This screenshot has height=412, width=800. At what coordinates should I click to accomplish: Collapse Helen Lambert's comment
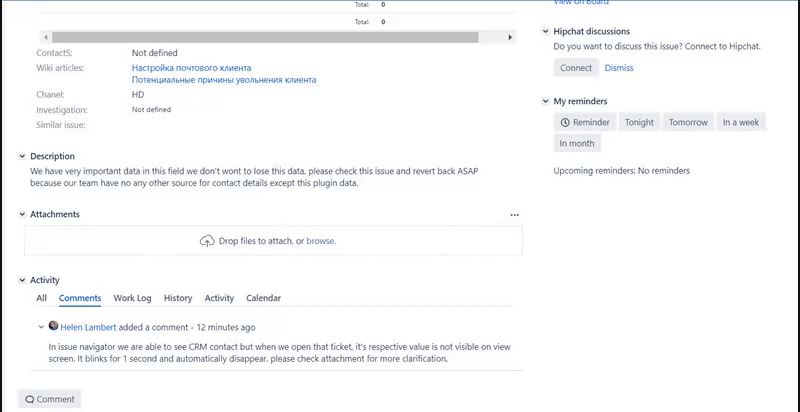click(41, 327)
